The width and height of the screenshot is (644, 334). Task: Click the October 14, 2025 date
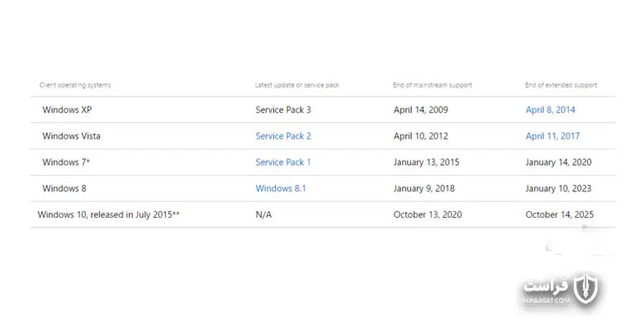coord(560,214)
